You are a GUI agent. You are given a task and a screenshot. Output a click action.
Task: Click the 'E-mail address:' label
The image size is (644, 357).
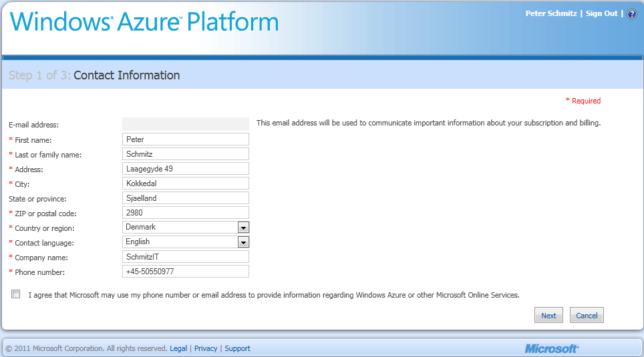click(33, 125)
